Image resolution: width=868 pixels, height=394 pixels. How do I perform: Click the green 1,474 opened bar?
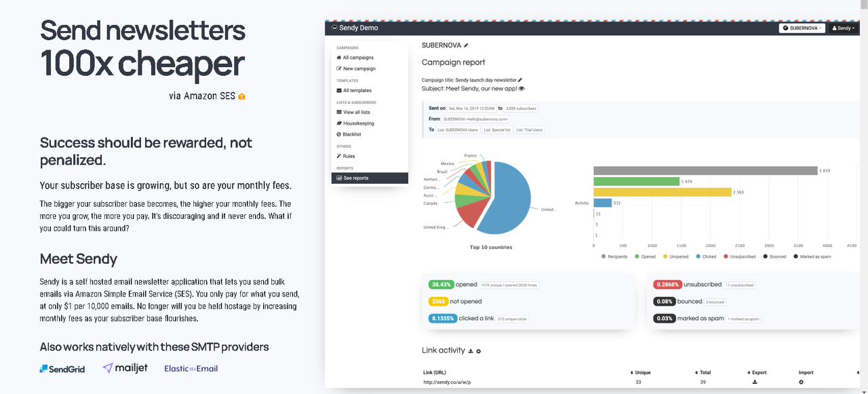636,181
